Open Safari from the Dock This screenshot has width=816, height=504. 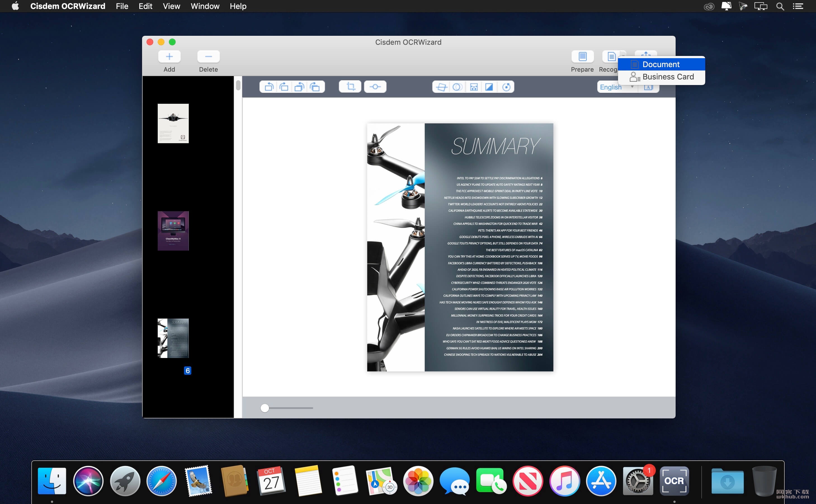pyautogui.click(x=162, y=481)
